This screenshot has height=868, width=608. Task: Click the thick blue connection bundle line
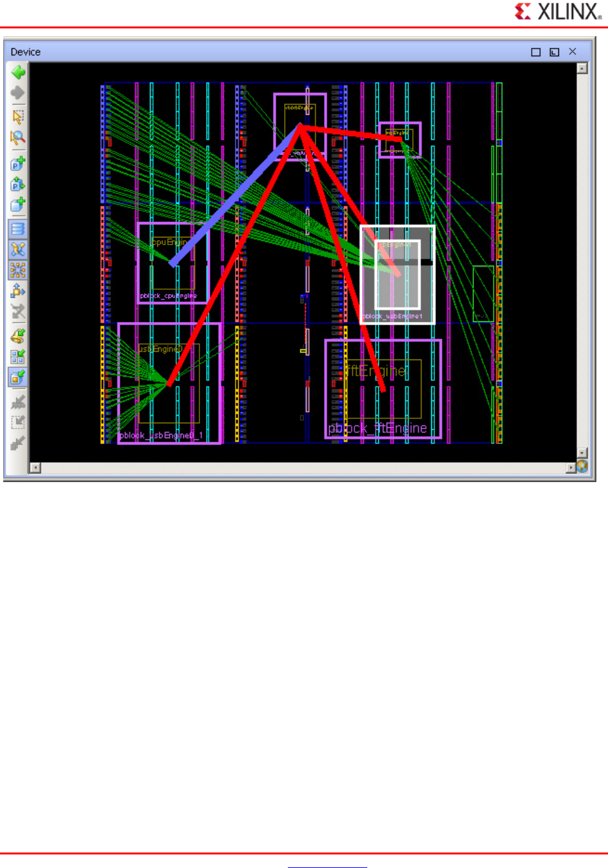(236, 195)
